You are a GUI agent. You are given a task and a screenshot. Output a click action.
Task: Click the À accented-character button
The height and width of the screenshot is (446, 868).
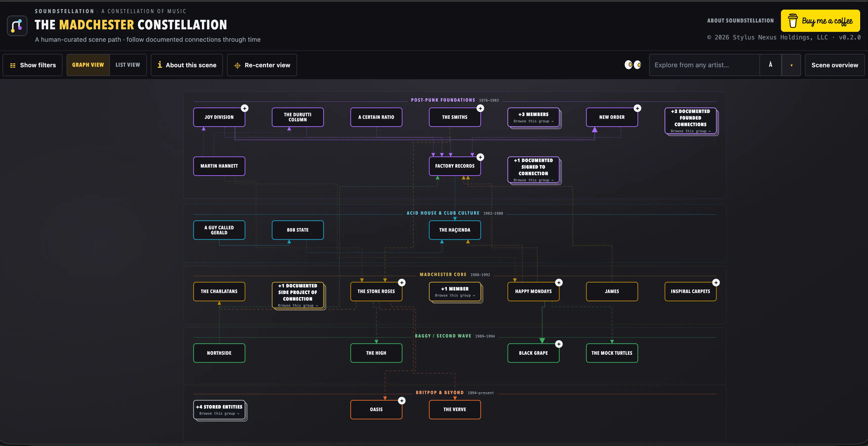pyautogui.click(x=770, y=65)
